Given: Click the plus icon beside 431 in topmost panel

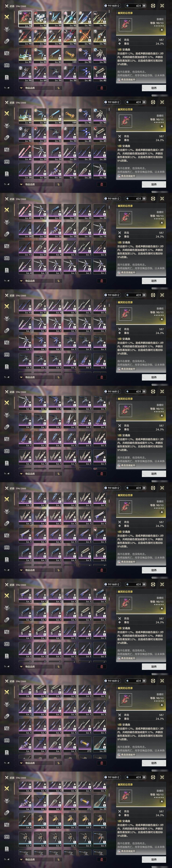Looking at the screenshot, I should (x=144, y=6).
